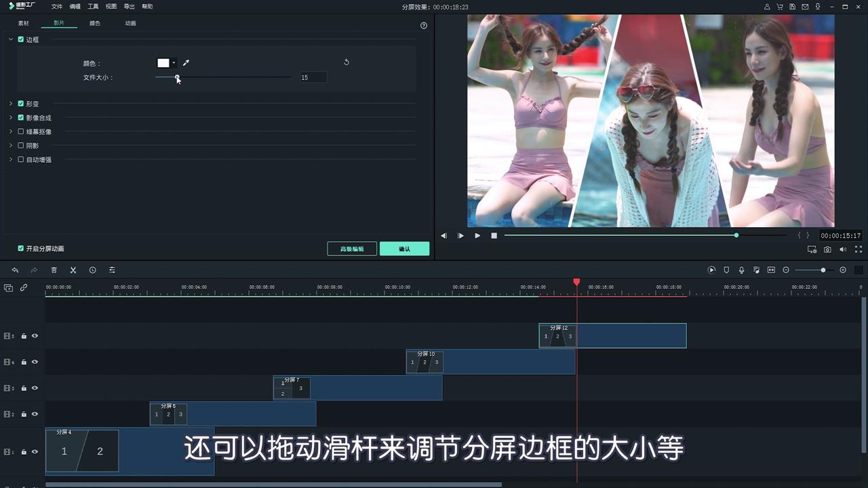
Task: Click the border size value field showing 15
Action: [x=313, y=77]
